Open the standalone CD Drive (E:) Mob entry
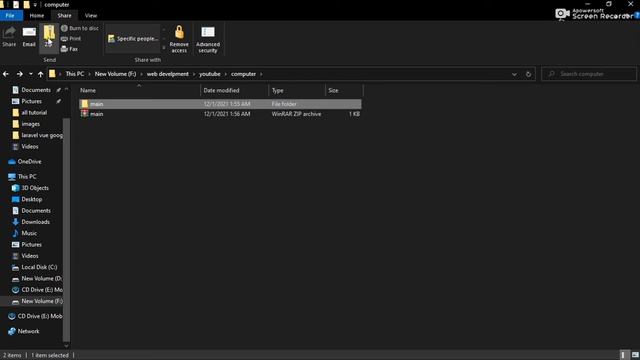The image size is (640, 360). pyautogui.click(x=40, y=316)
